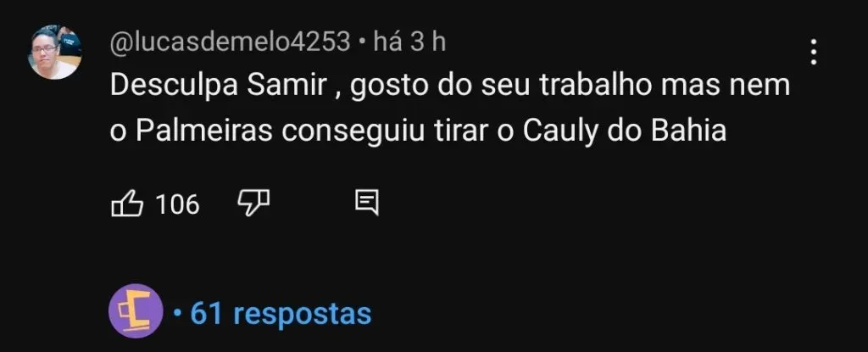The width and height of the screenshot is (868, 352).
Task: Tap the blue dot before '61 respostas'
Action: pyautogui.click(x=177, y=314)
